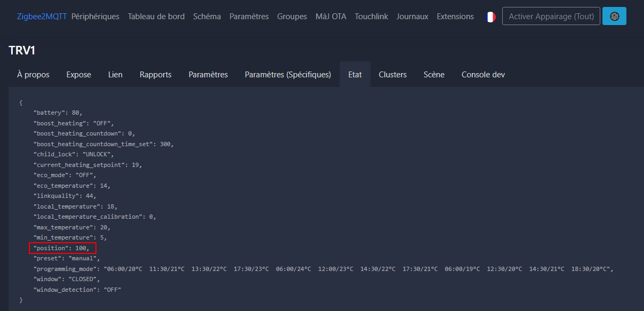Open the French flag language selector

pos(490,17)
